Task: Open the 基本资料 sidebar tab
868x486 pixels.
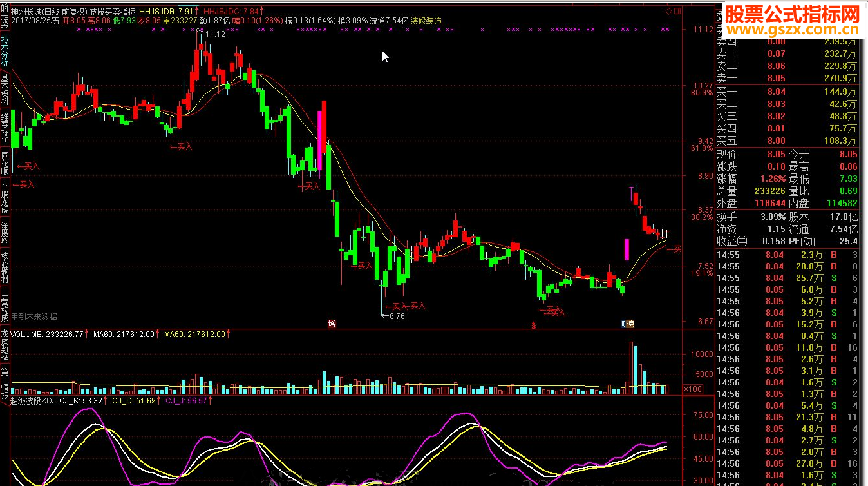Action: (x=5, y=90)
